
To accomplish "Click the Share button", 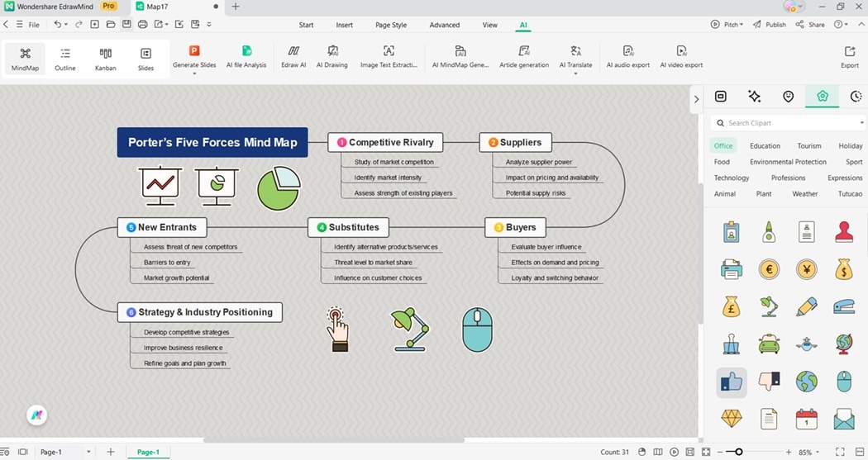I will [810, 25].
